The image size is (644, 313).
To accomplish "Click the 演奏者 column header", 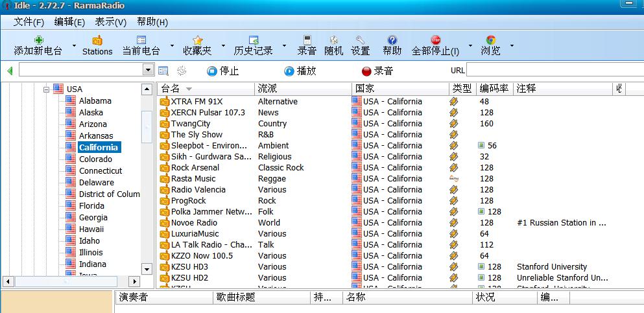I will click(164, 297).
